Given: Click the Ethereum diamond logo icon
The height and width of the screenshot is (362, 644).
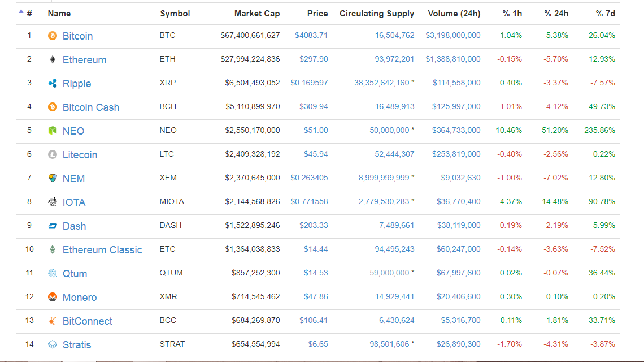Looking at the screenshot, I should 53,59.
